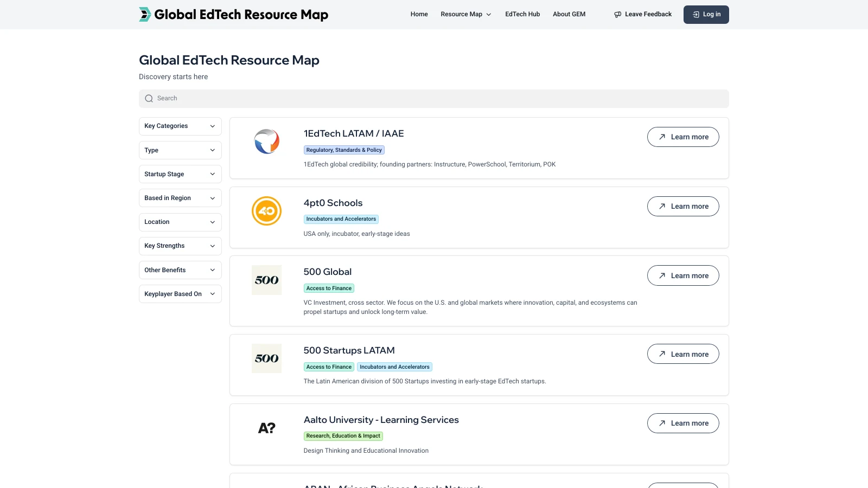
Task: Click the Log in button
Action: [706, 15]
